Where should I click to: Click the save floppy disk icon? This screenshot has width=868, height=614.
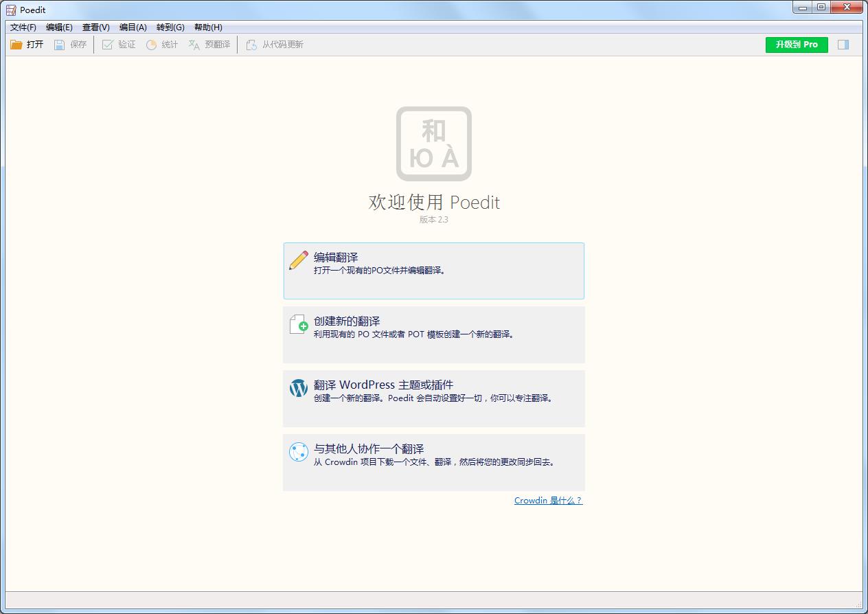(x=60, y=45)
